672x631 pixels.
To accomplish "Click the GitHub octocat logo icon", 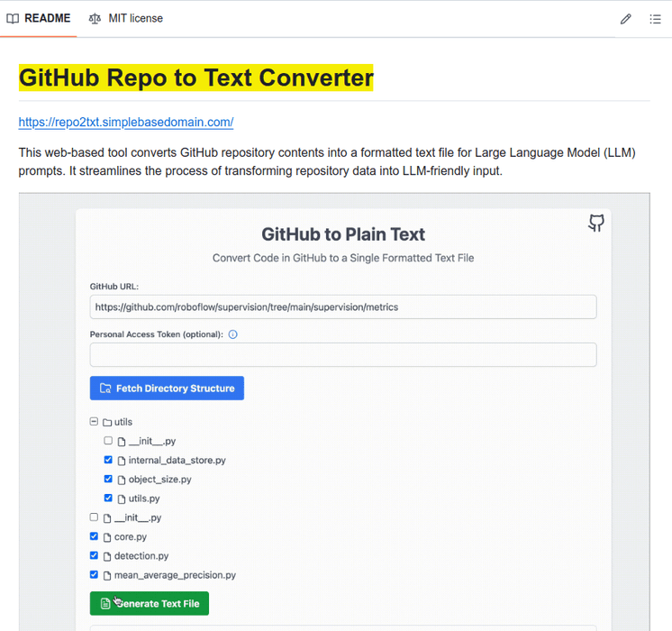I will tap(595, 224).
